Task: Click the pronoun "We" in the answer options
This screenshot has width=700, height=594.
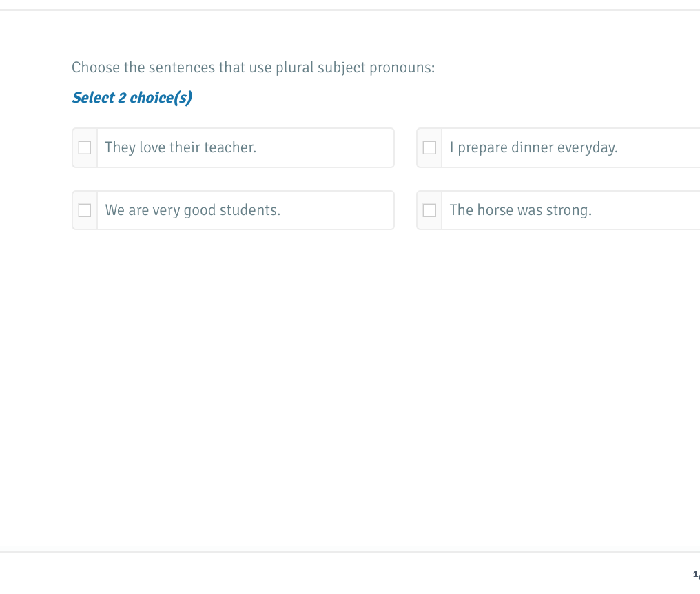Action: [x=115, y=210]
